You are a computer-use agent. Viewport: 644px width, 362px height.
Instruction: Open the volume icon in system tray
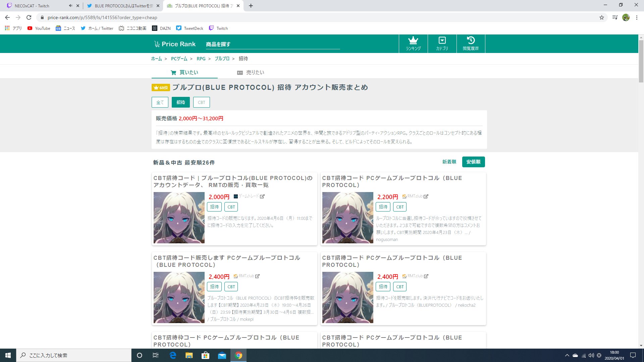[x=591, y=355]
